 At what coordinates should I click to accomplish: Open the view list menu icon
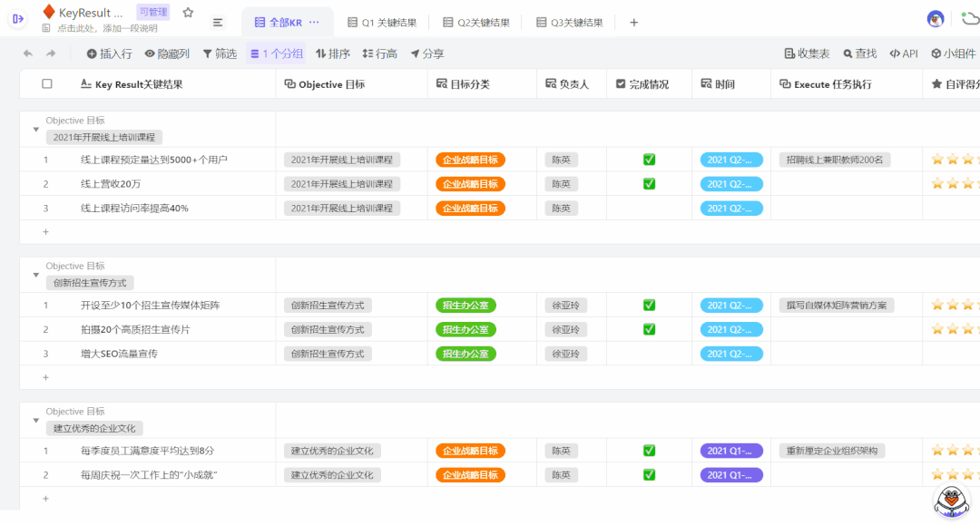218,23
